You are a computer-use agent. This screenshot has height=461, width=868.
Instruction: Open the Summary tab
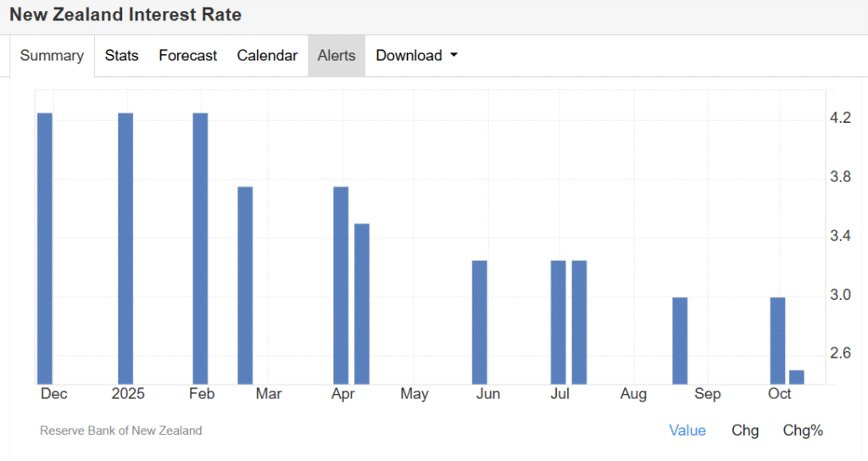pyautogui.click(x=52, y=56)
